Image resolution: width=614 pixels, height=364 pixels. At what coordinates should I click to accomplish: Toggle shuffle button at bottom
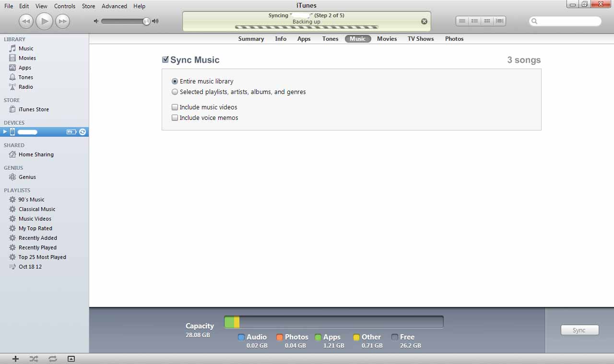click(34, 359)
